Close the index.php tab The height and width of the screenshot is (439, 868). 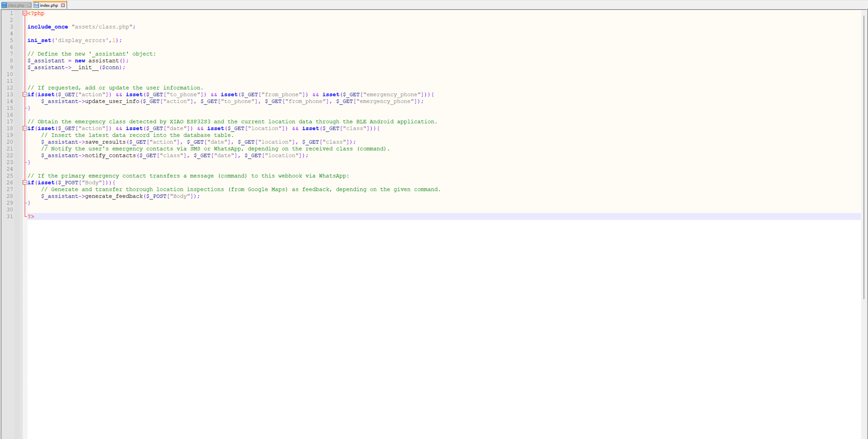click(63, 5)
